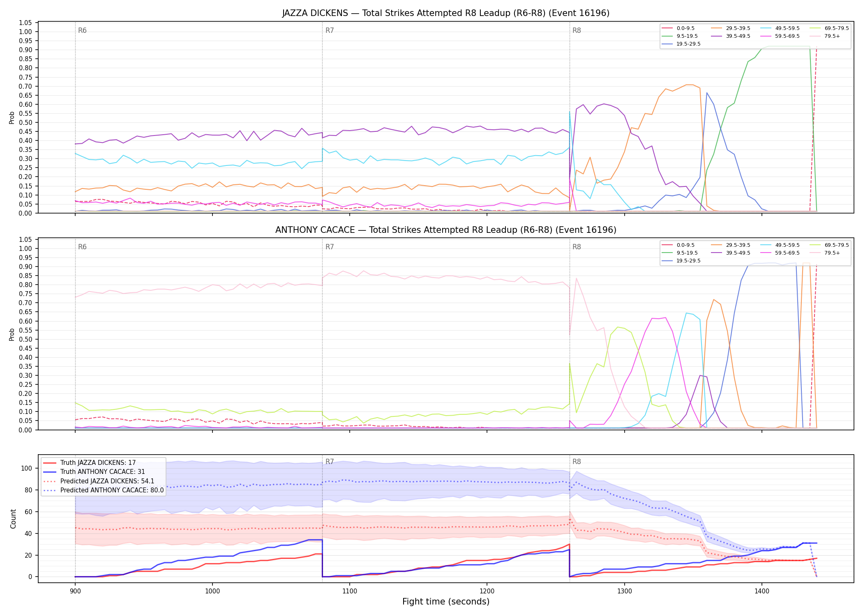Click the R8 round marker in Anthony Cacace chart
Viewport: 863px width, 616px height.
point(577,247)
